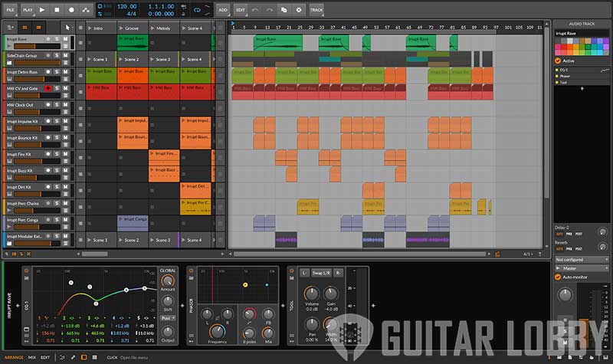Click the playhead marker at bar 1
This screenshot has height=364, width=613.
click(233, 24)
